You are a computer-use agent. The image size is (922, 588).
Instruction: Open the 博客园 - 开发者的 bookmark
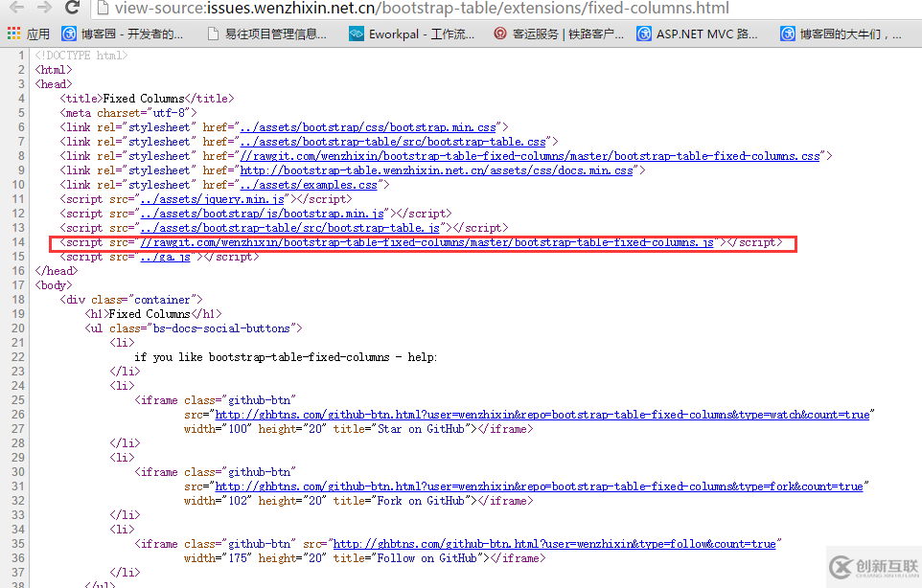(124, 34)
